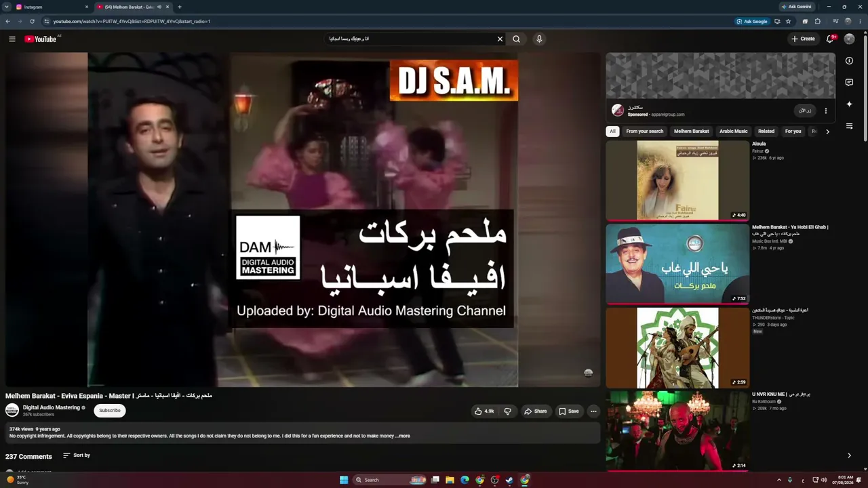Select the All filter chip
Screen dimensions: 868x488
[x=613, y=131]
